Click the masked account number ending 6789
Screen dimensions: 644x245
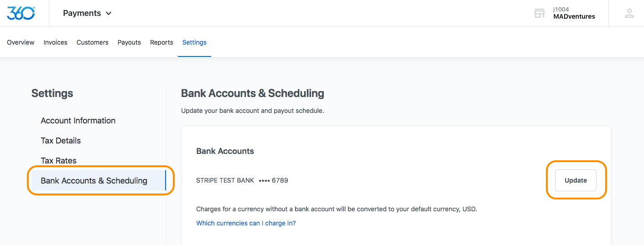pos(273,180)
